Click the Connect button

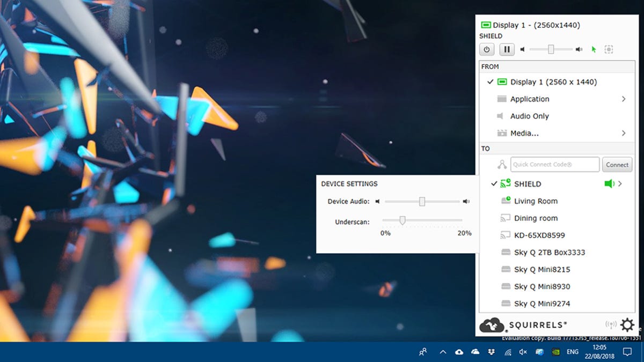(617, 165)
